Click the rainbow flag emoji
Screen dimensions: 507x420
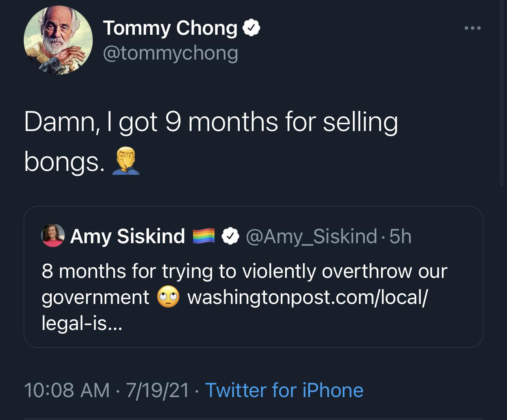pos(203,236)
